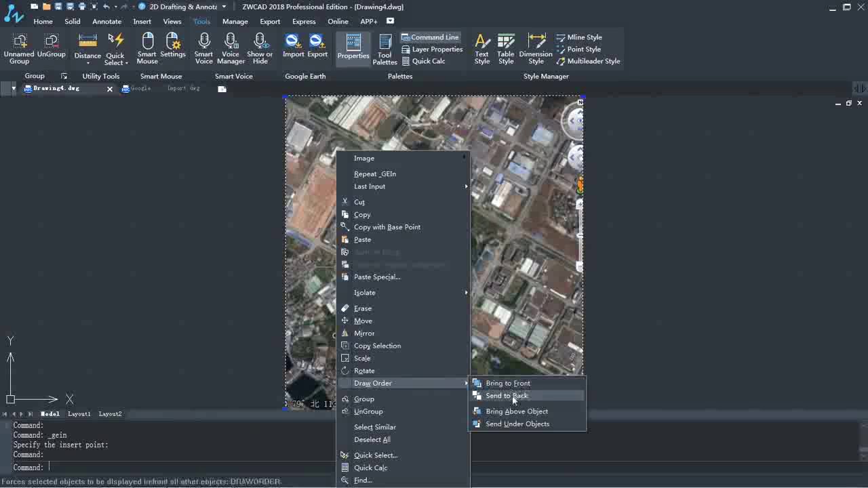The height and width of the screenshot is (488, 868).
Task: Click the Unnamed Group ribbon icon
Action: tap(19, 49)
